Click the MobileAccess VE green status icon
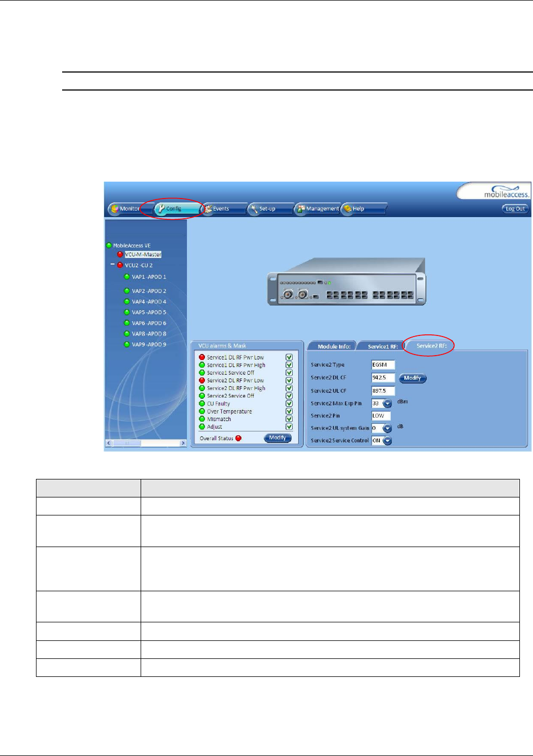The image size is (533, 756). [x=109, y=245]
